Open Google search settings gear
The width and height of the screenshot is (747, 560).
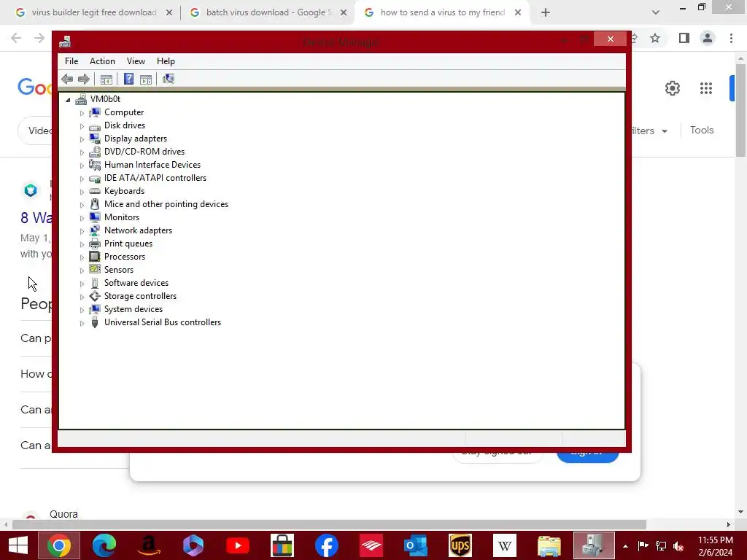672,88
